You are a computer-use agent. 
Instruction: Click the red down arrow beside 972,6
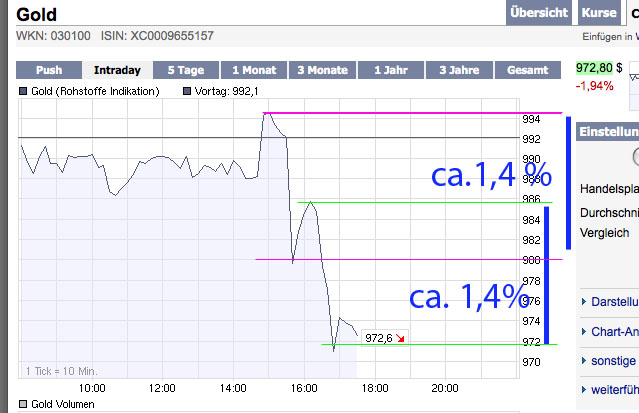coord(400,338)
